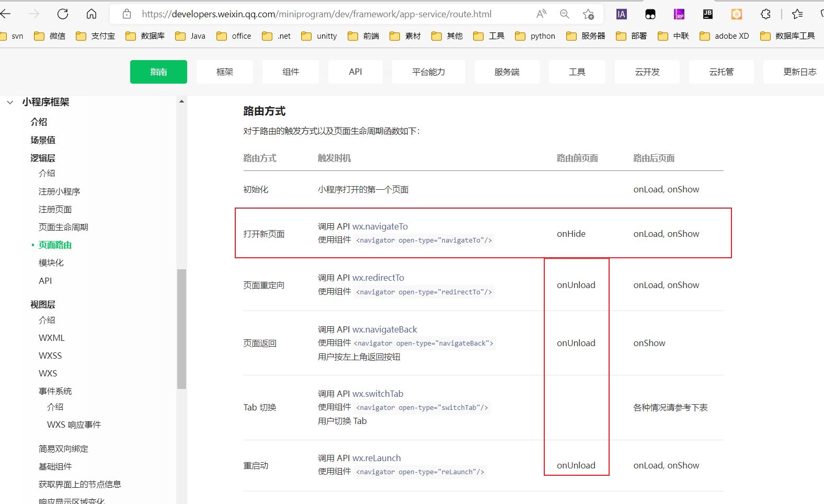Viewport: 824px width, 504px height.
Task: Open 视图层 section in sidebar
Action: (x=43, y=304)
